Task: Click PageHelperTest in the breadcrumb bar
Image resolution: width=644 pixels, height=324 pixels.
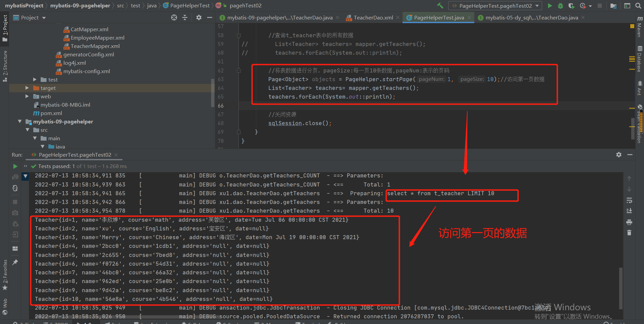Action: [x=190, y=6]
